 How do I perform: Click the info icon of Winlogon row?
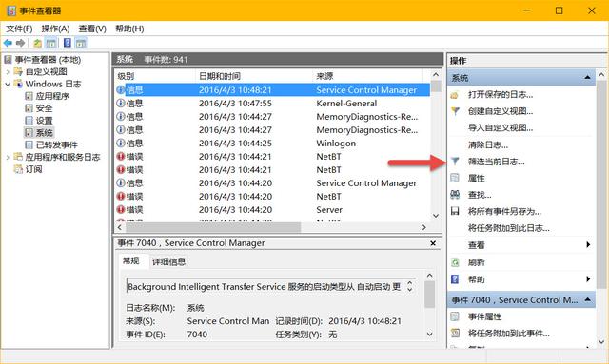click(x=121, y=144)
